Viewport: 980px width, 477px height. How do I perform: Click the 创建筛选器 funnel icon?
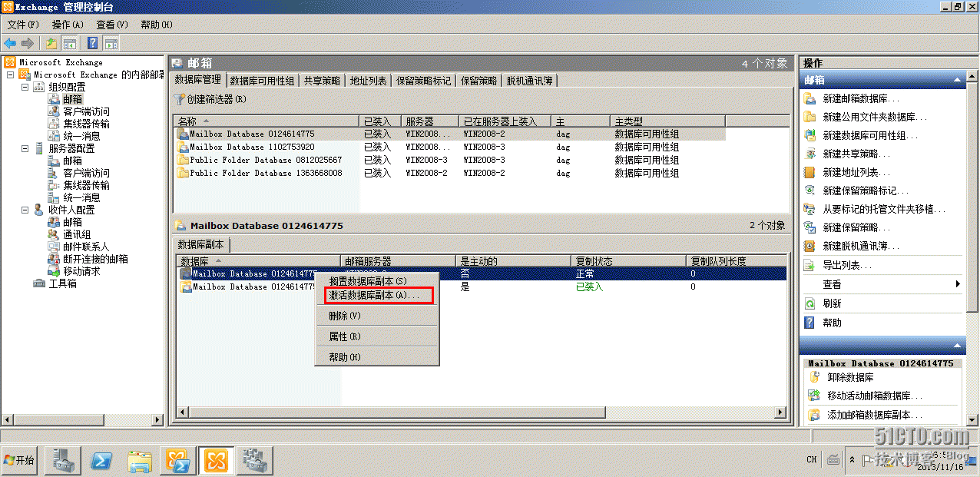180,99
